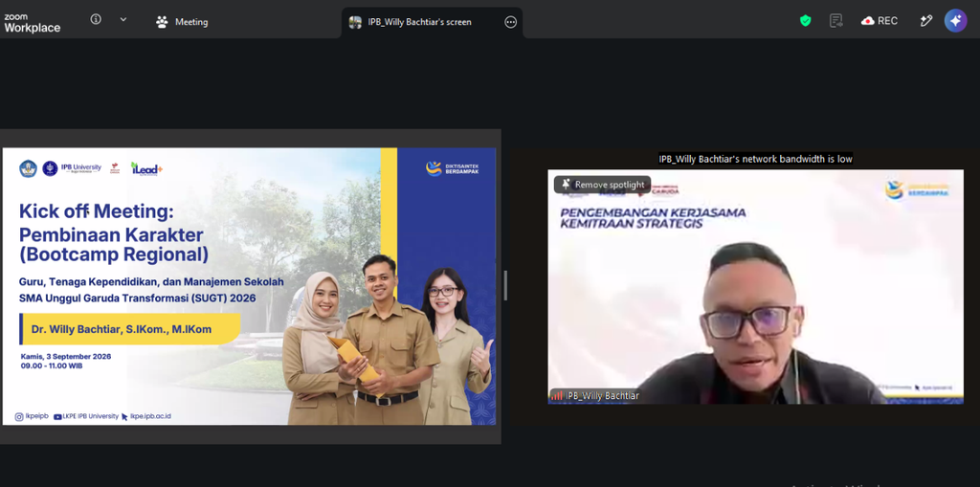The image size is (980, 487).
Task: Open the meeting notes icon
Action: point(835,21)
